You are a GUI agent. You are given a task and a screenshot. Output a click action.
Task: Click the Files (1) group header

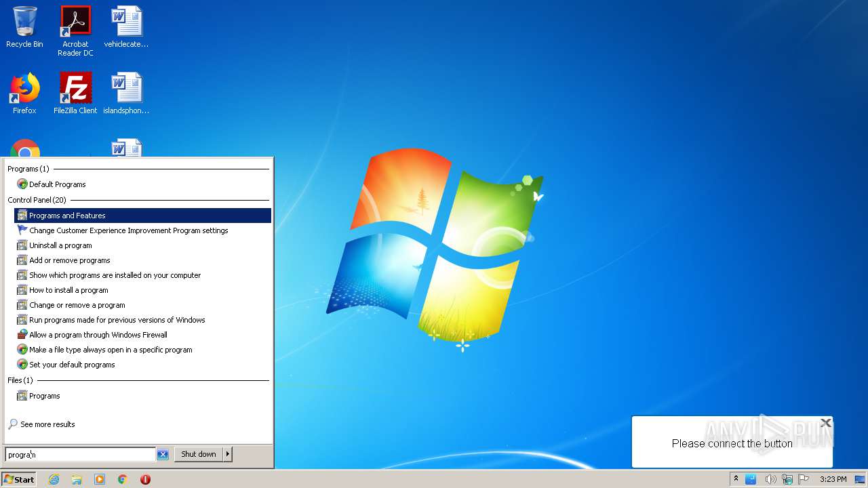click(x=20, y=380)
